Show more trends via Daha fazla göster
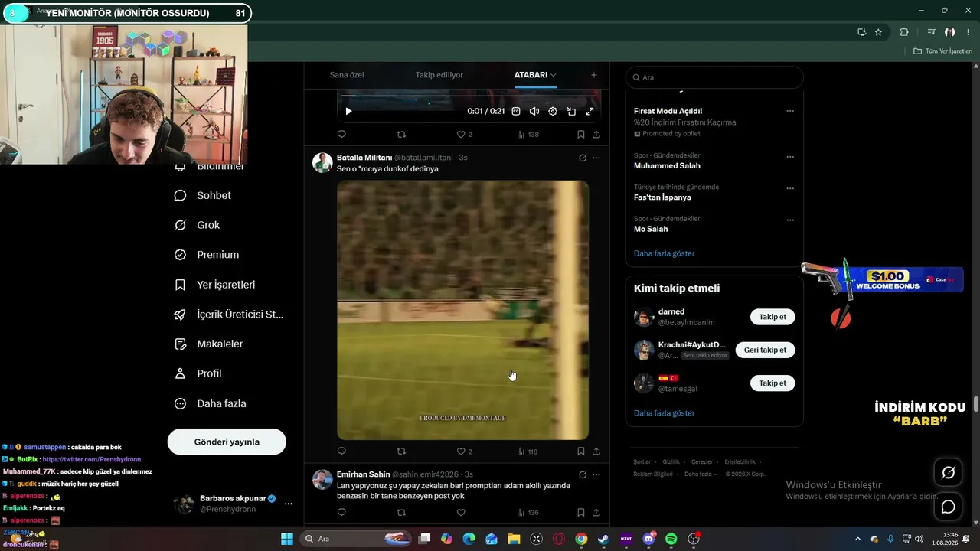The image size is (980, 551). point(664,253)
